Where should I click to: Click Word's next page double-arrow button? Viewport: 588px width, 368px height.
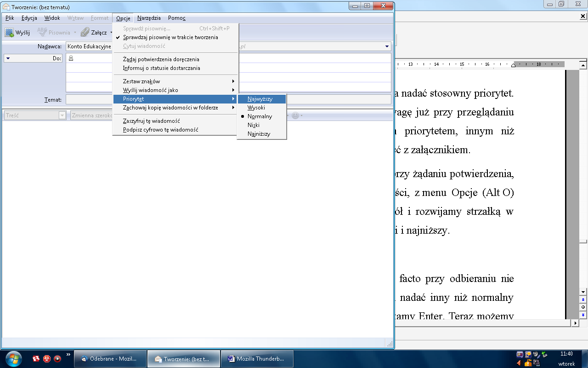[x=583, y=315]
